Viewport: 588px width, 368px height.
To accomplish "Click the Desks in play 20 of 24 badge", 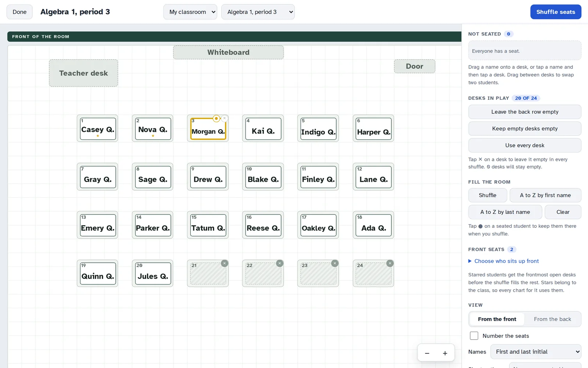I will [x=526, y=98].
